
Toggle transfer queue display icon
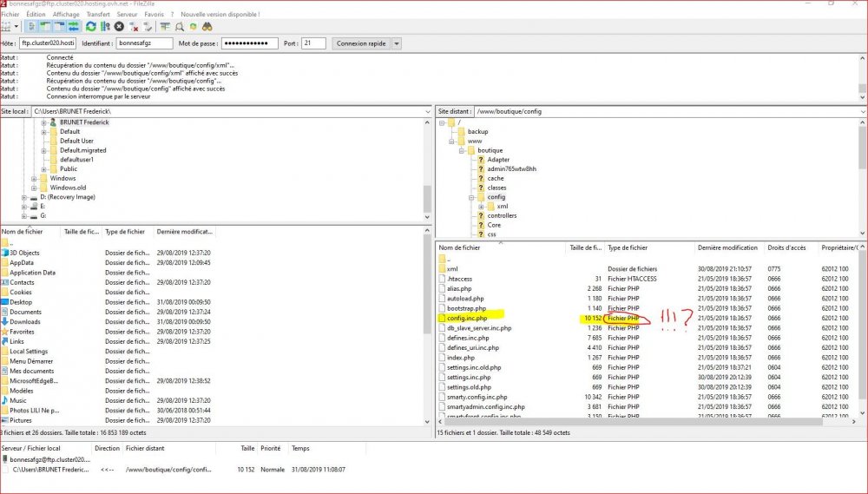(73, 27)
